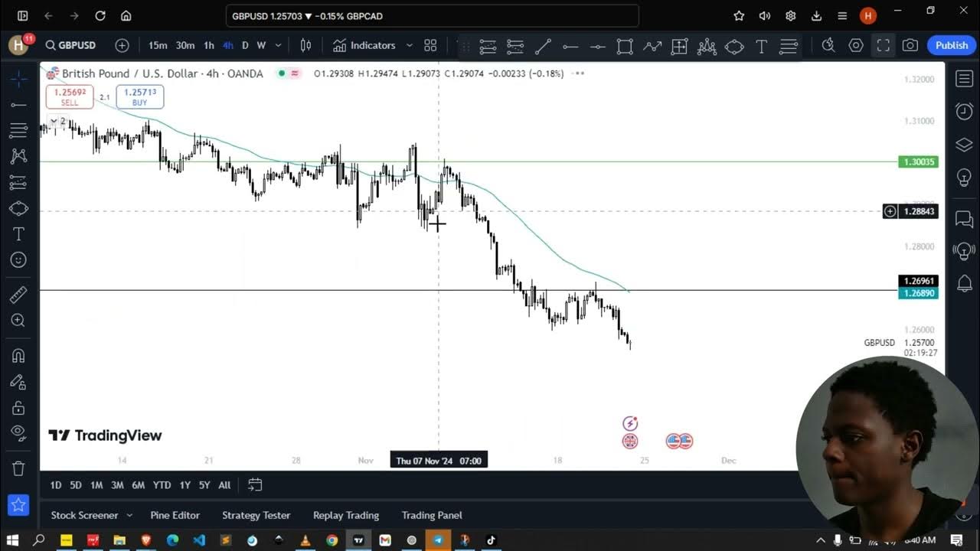
Task: Select the crosshair cursor tool in left toolbar
Action: point(19,78)
